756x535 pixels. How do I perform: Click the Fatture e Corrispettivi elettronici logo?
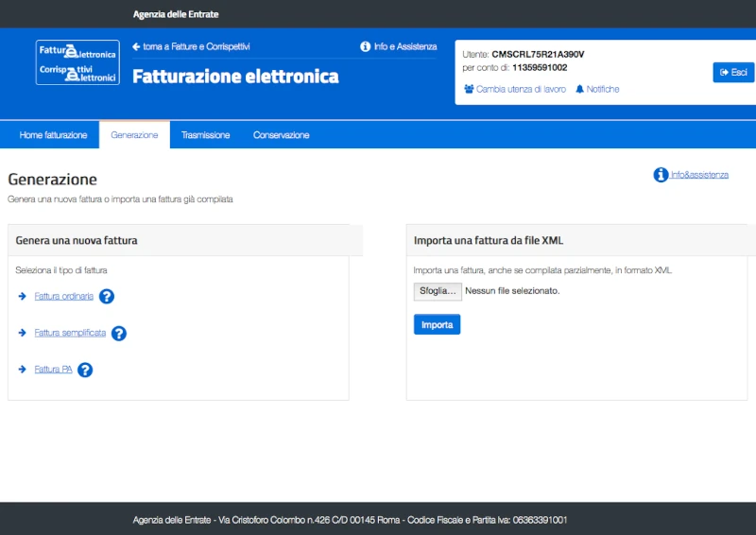(77, 62)
